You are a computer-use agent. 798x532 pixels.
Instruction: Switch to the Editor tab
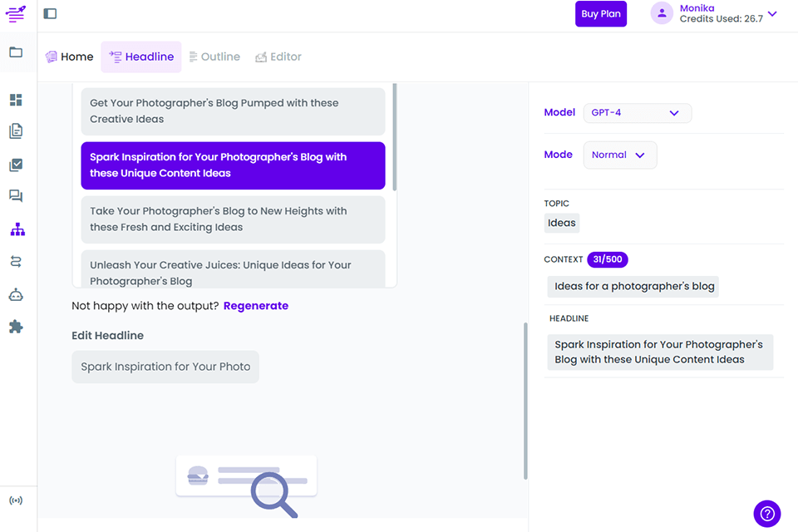coord(278,57)
